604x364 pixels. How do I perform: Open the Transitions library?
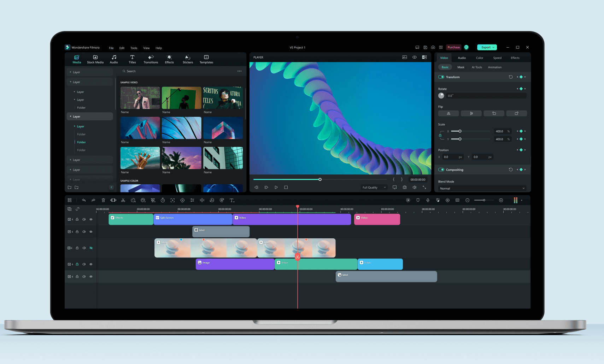(151, 59)
